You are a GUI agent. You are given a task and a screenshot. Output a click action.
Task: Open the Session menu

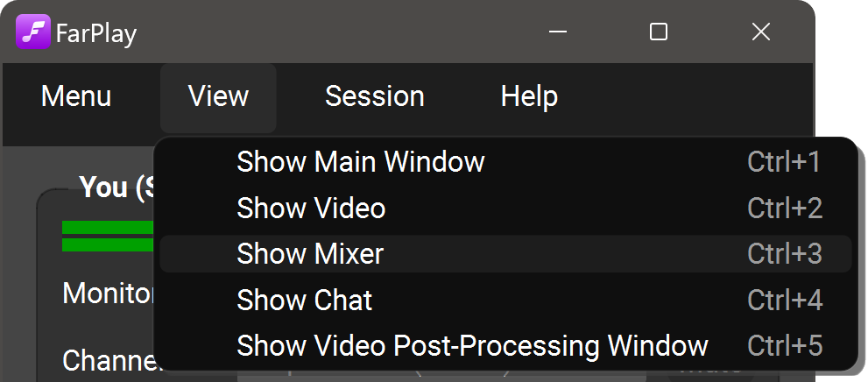coord(374,96)
